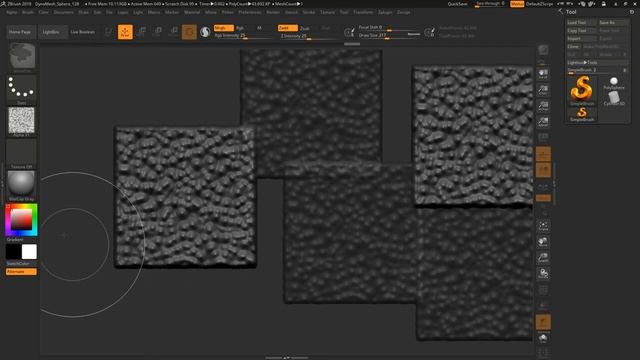Toggle the Menus button in title bar
The image size is (640, 360).
point(517,4)
